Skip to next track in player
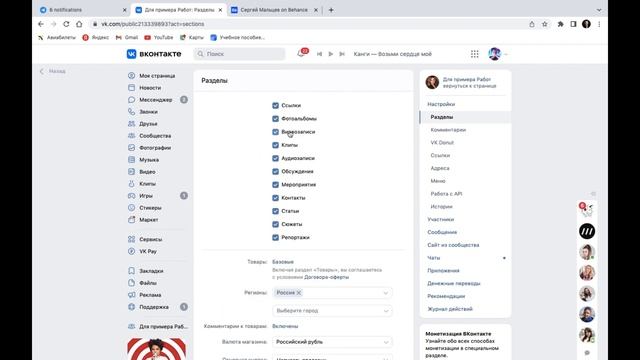The width and height of the screenshot is (640, 360). (x=342, y=54)
